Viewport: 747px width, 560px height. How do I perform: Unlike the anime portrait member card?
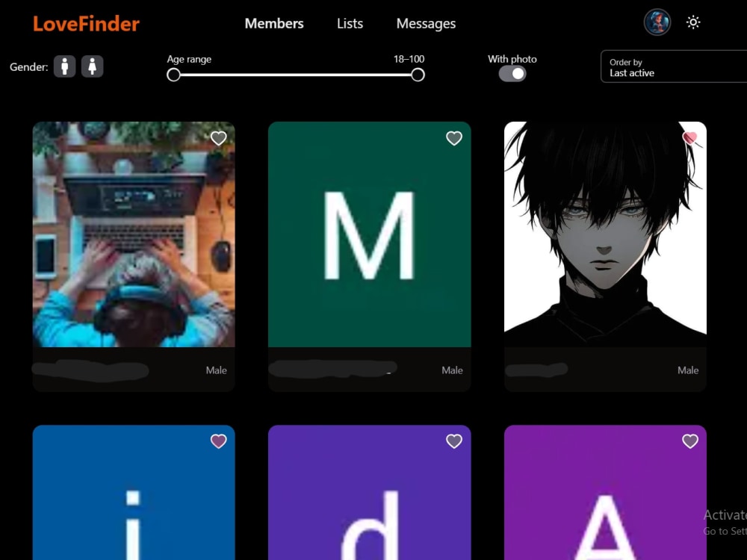click(689, 138)
